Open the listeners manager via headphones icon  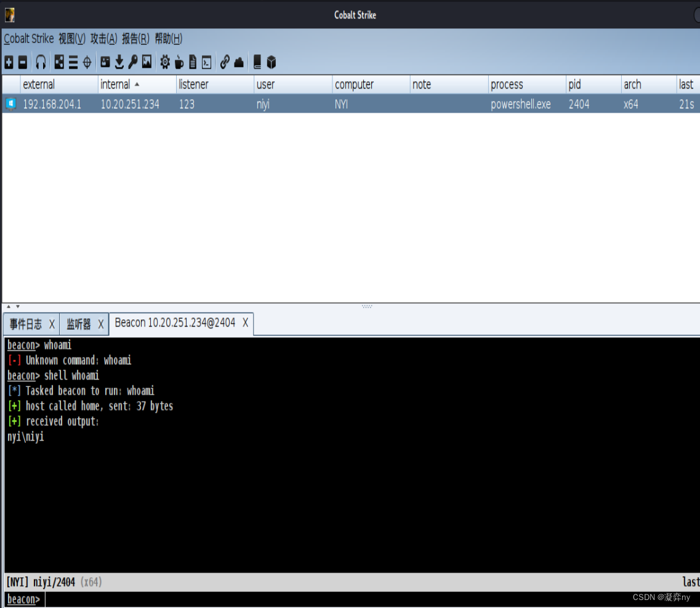click(40, 62)
